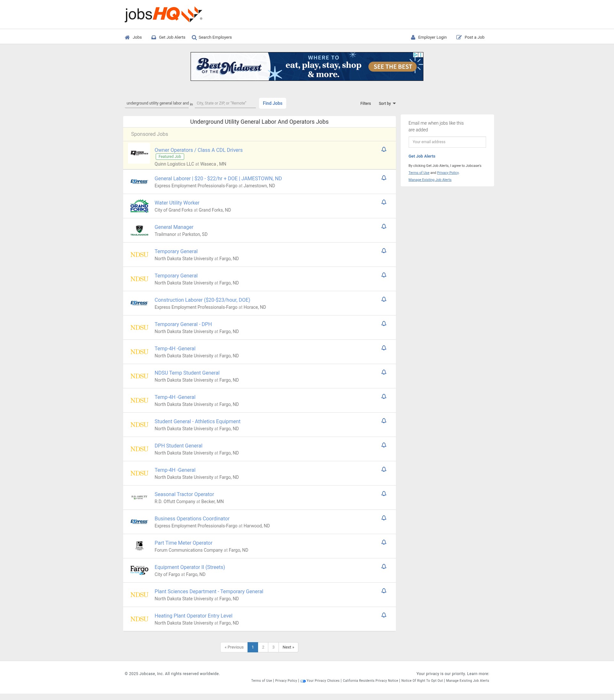Click the Quinn Logistics logo
614x700 pixels.
coord(139,153)
